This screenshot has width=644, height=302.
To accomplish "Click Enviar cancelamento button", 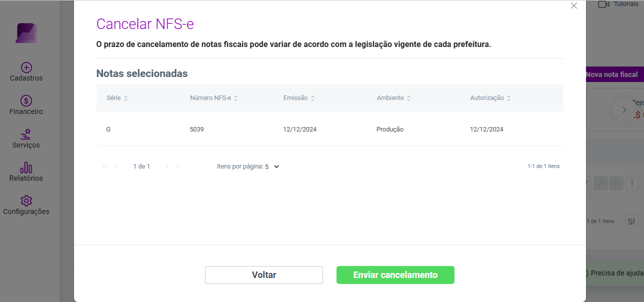I will 395,275.
